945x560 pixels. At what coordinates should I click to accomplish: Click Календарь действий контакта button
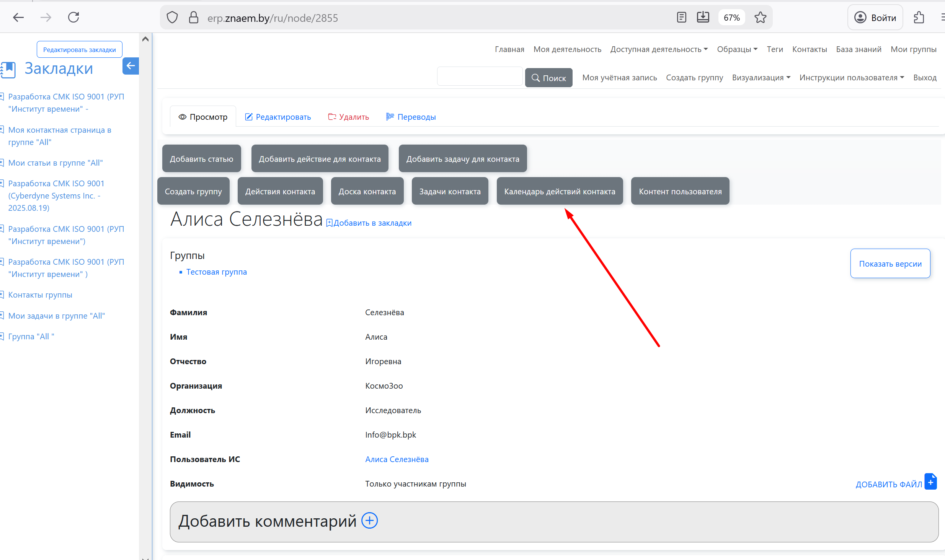(559, 191)
